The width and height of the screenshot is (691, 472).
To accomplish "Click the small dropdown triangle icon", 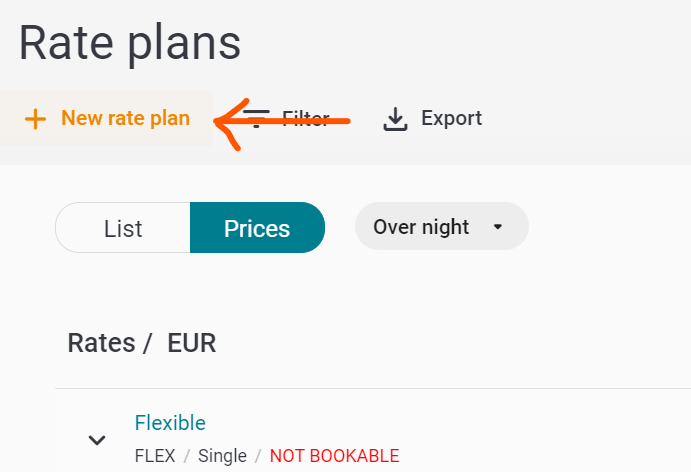I will click(x=498, y=227).
